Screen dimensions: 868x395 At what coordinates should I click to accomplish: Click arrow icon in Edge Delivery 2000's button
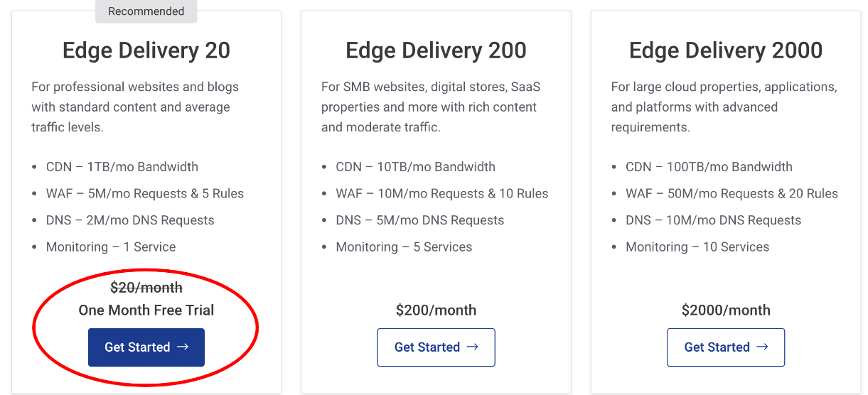coord(763,347)
